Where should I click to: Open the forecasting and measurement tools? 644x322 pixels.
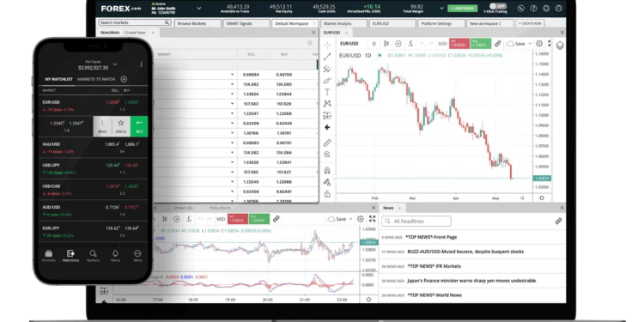[327, 115]
